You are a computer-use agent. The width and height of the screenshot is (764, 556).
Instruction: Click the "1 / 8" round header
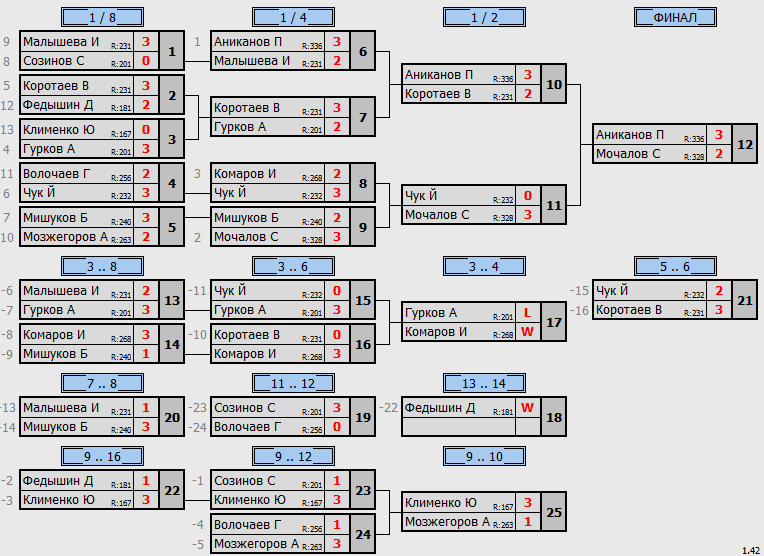(102, 17)
